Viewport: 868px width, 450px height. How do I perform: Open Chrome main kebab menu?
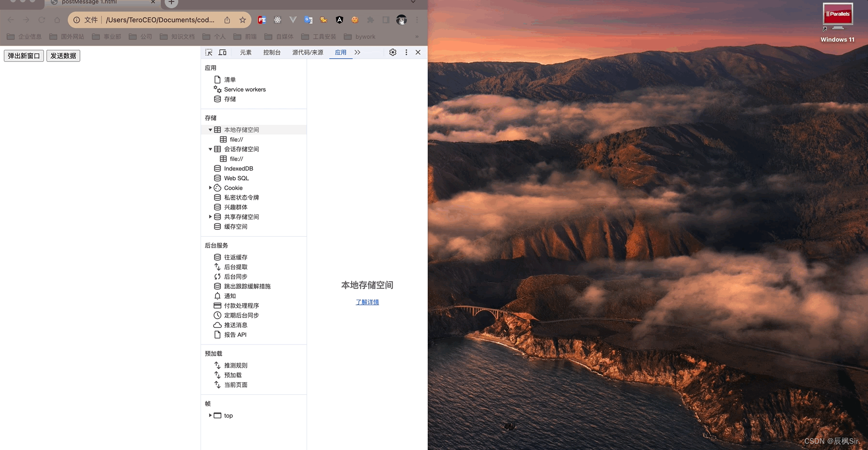click(x=417, y=20)
